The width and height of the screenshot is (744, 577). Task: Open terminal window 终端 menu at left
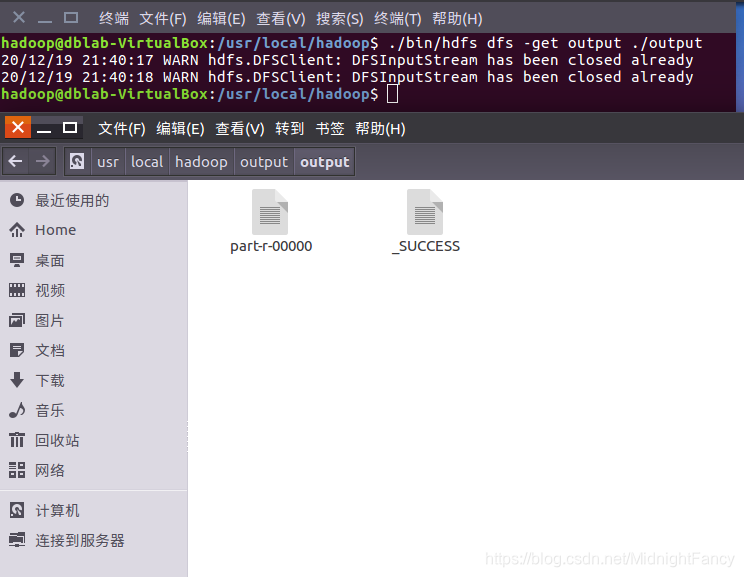pos(114,19)
